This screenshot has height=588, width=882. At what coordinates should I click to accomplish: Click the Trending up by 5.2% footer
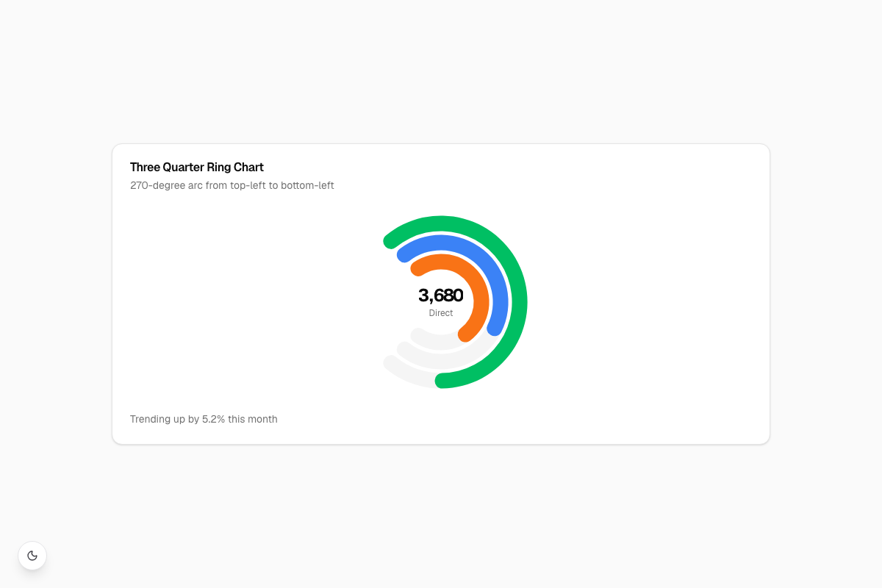(204, 419)
